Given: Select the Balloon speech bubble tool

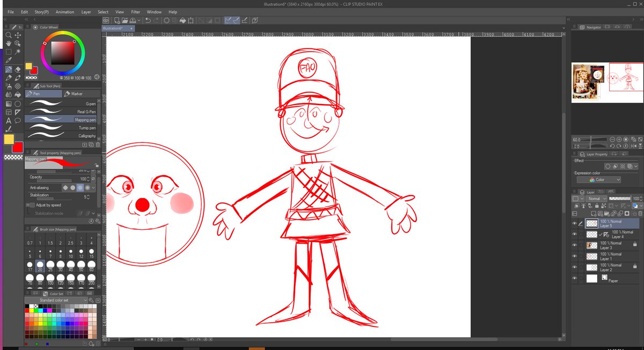Looking at the screenshot, I should pos(18,121).
